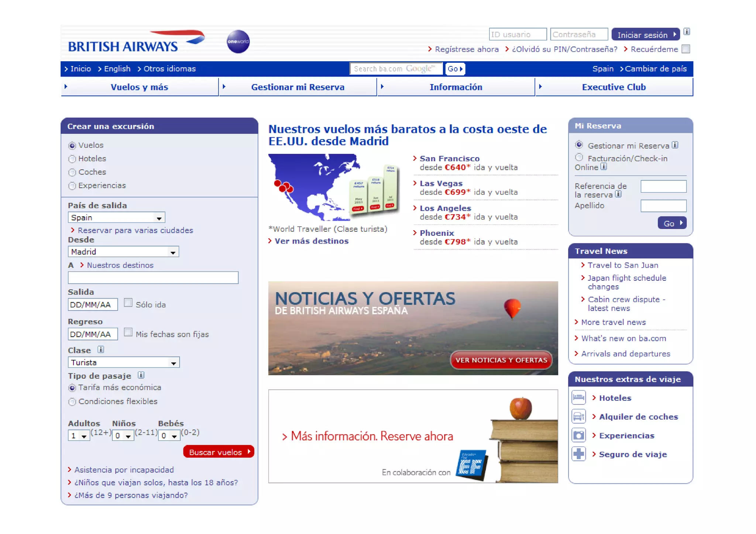Select Tarifa más económica radio button
756x534 pixels.
click(72, 388)
